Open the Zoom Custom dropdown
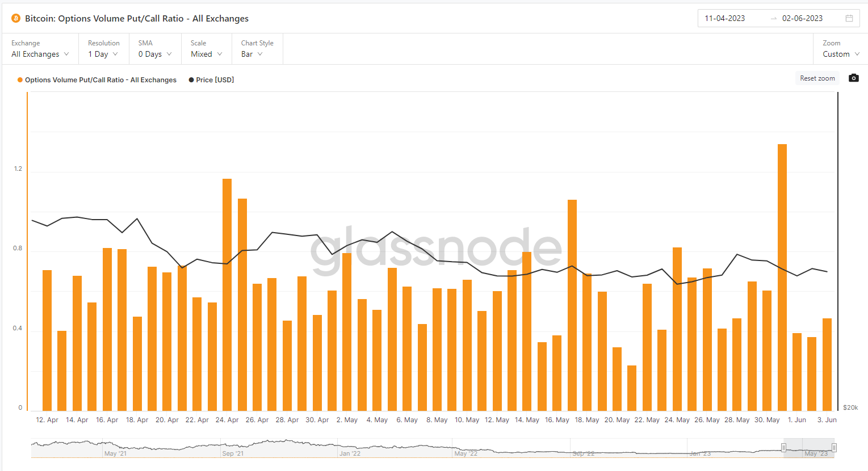 click(x=841, y=54)
